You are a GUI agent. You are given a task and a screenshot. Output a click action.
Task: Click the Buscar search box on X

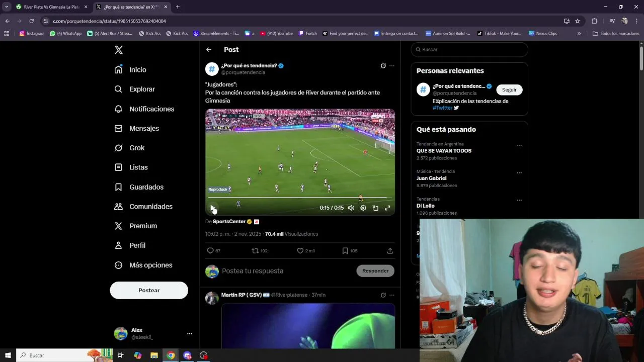point(469,50)
